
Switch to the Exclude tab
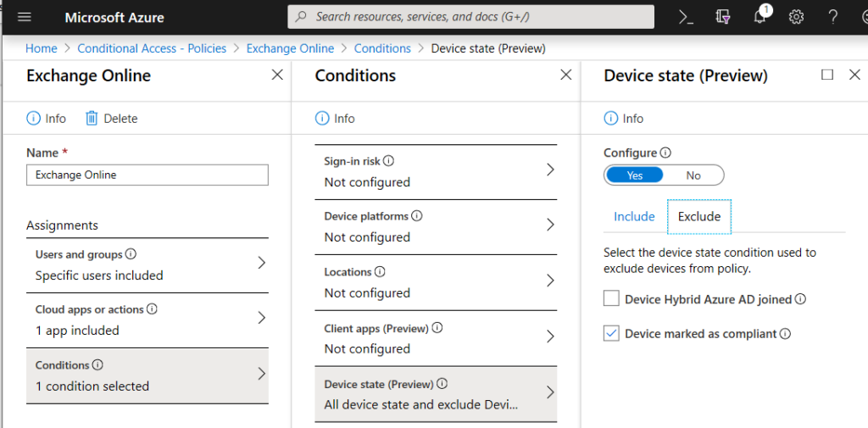pos(699,216)
